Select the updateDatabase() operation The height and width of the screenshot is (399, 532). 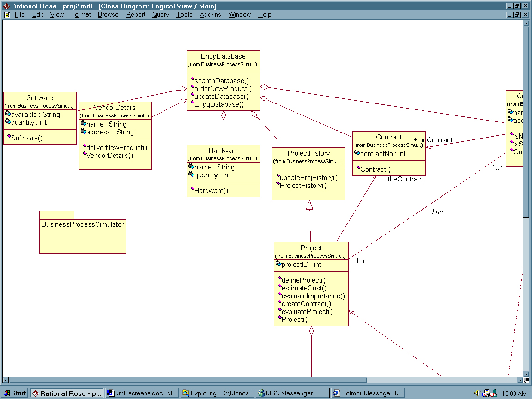pyautogui.click(x=221, y=97)
